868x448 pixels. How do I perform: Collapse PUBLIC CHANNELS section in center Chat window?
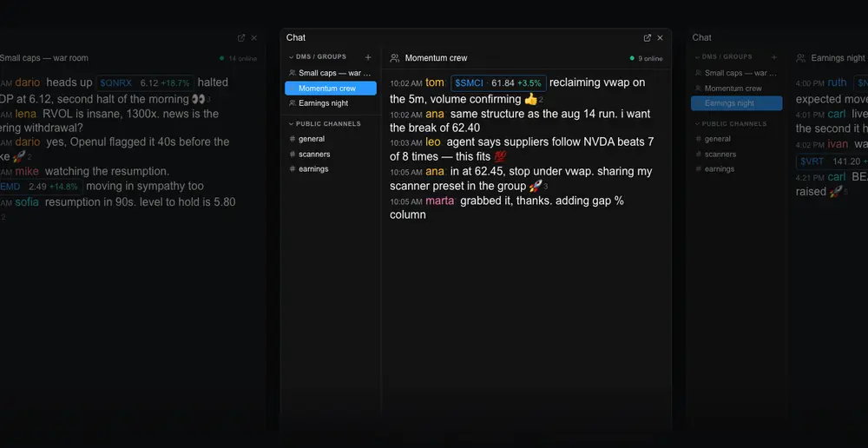coord(325,123)
